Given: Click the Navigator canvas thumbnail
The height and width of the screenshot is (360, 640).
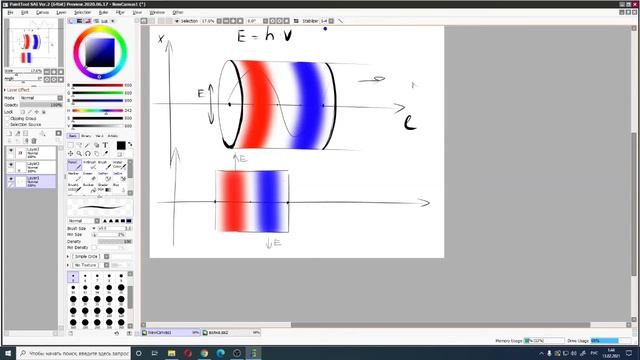Looking at the screenshot, I should pos(34,43).
